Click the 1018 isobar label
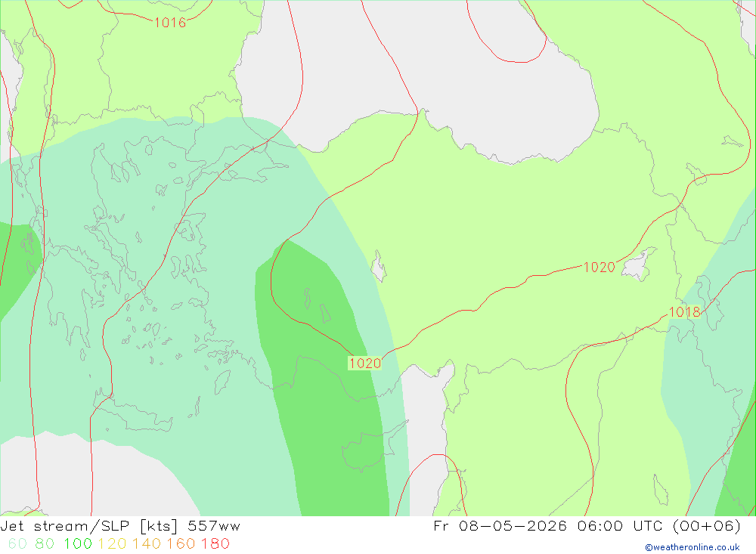The image size is (756, 554). click(x=685, y=312)
